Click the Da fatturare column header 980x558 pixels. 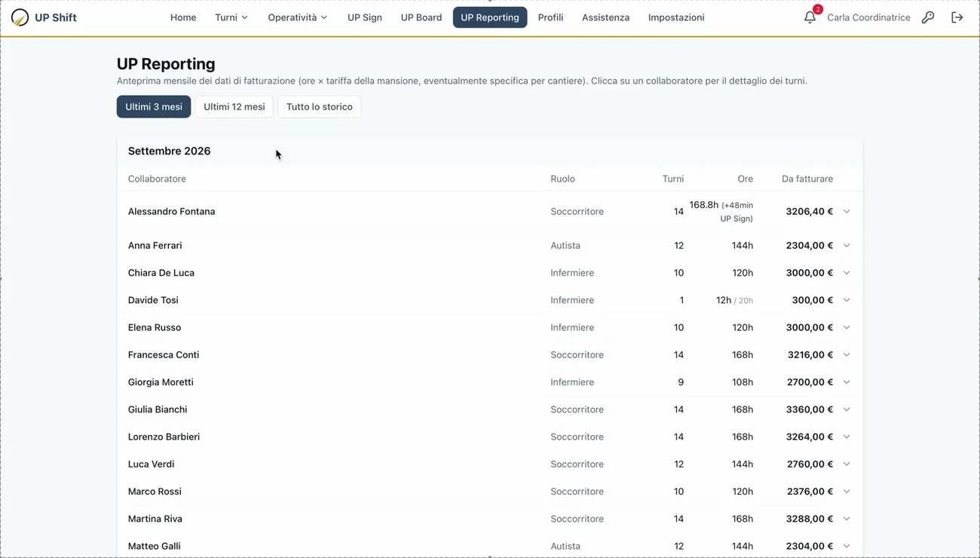807,179
